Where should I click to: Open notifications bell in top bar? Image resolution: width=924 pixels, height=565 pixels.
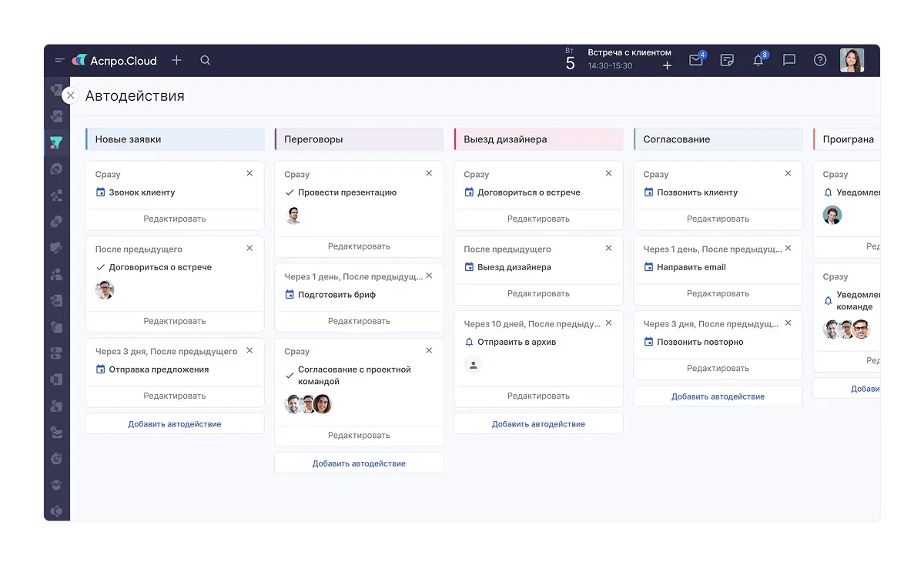click(x=758, y=60)
